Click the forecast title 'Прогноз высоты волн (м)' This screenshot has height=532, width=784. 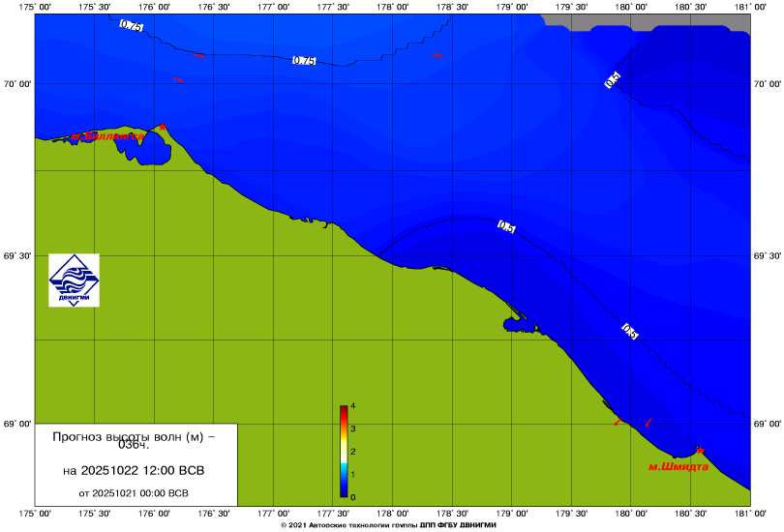(x=134, y=440)
